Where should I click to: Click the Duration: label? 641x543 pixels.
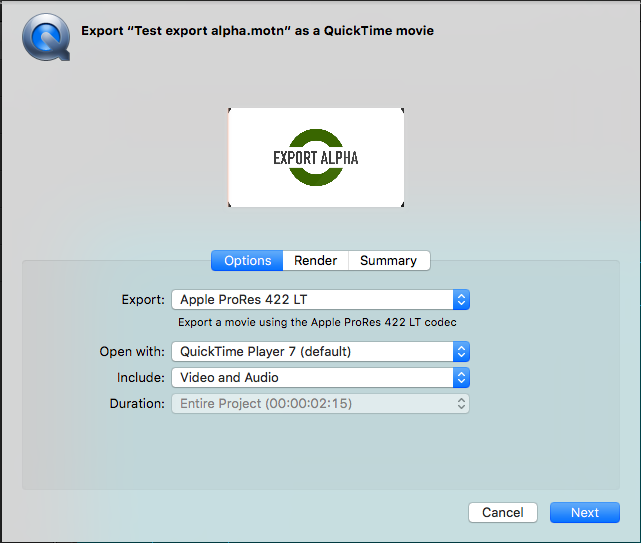[x=137, y=404]
